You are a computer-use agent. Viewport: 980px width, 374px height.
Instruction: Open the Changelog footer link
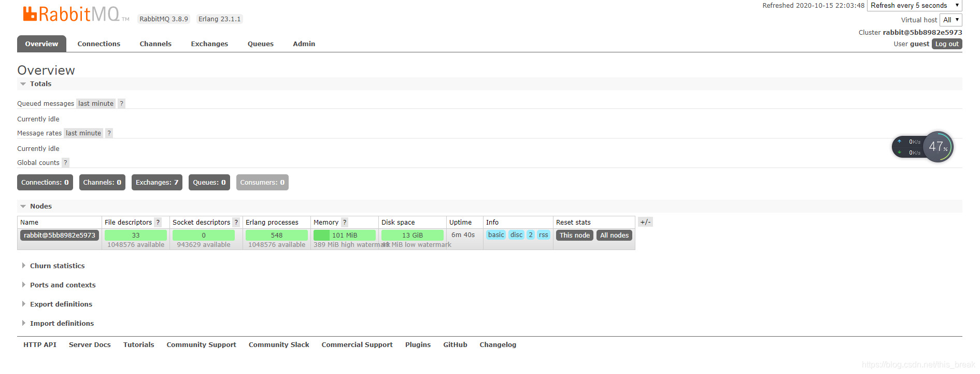click(498, 345)
